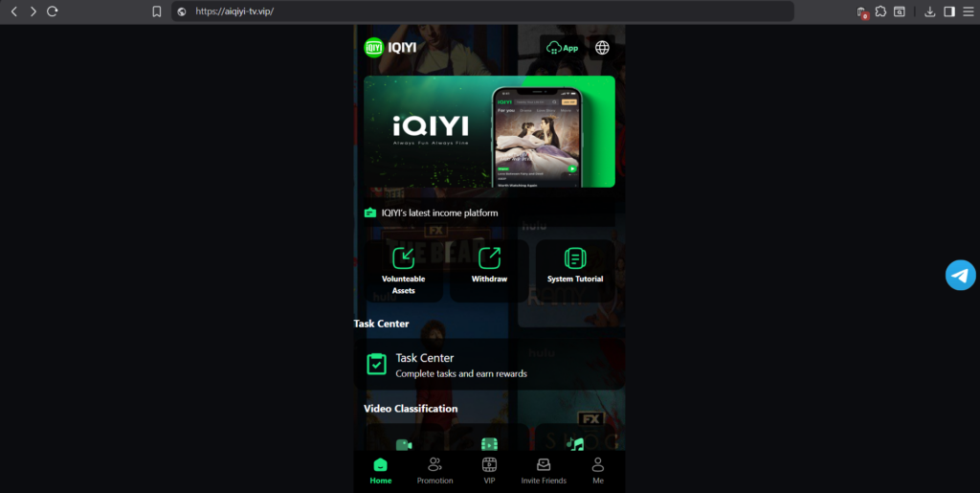Select the film strip category icon
This screenshot has width=980, height=493.
[x=489, y=444]
